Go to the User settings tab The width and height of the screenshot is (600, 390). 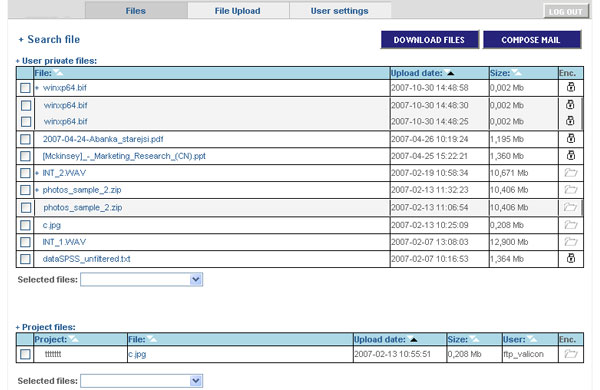pyautogui.click(x=340, y=11)
